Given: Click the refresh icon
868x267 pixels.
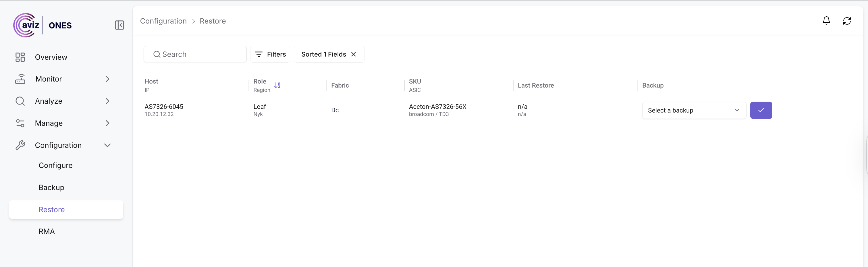Looking at the screenshot, I should coord(847,21).
